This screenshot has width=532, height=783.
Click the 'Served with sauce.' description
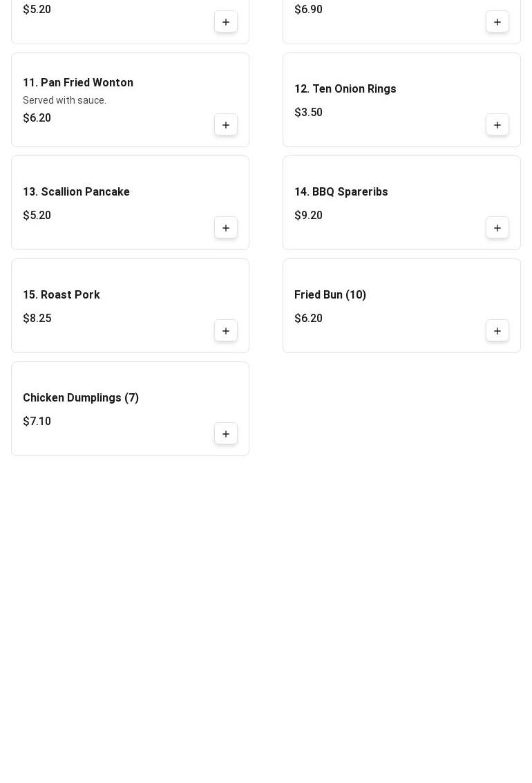[64, 101]
